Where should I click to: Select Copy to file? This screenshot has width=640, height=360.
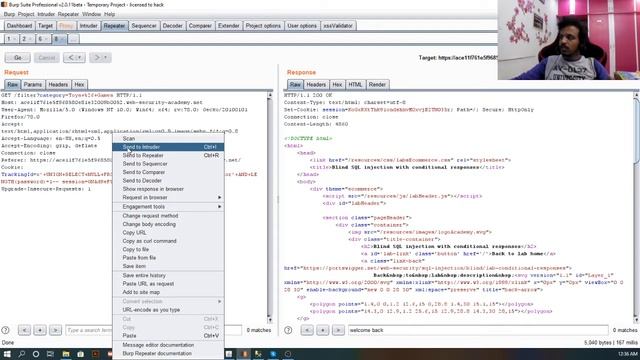click(x=168, y=249)
